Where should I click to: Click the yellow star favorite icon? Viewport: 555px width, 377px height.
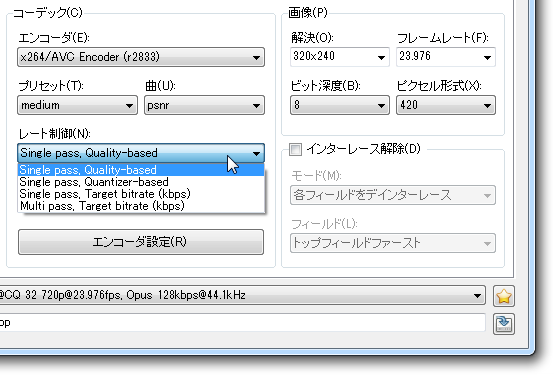coord(504,296)
